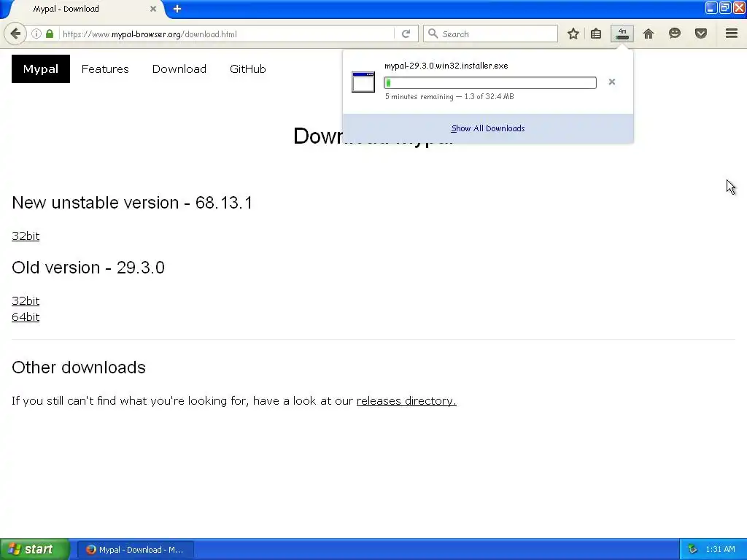Click 'New unstable version - 68.13.1' heading
Image resolution: width=747 pixels, height=560 pixels.
coord(132,203)
